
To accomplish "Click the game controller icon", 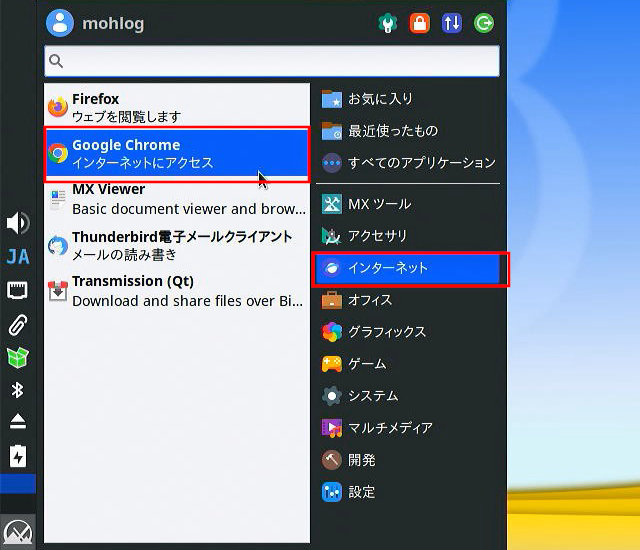I will pyautogui.click(x=332, y=364).
